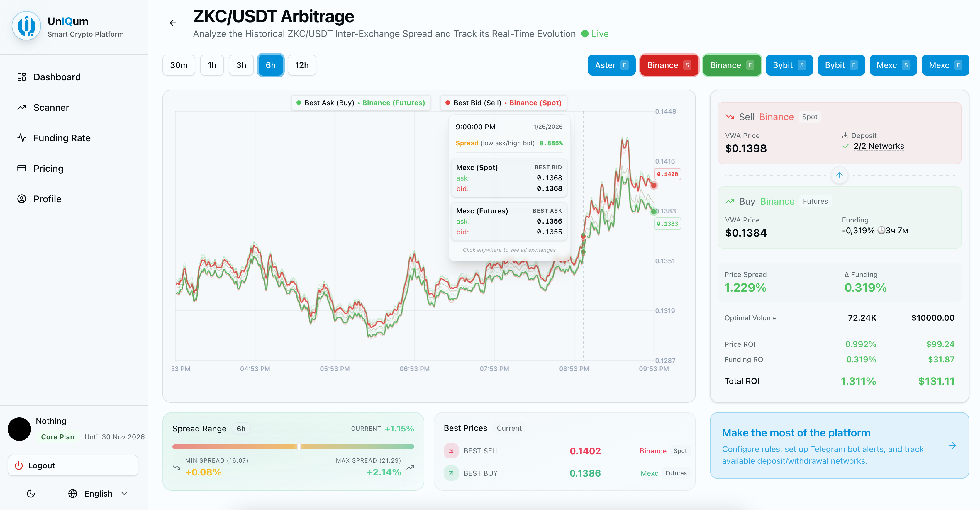Toggle the Aster Futures exchange chip
The height and width of the screenshot is (510, 980).
tap(611, 65)
